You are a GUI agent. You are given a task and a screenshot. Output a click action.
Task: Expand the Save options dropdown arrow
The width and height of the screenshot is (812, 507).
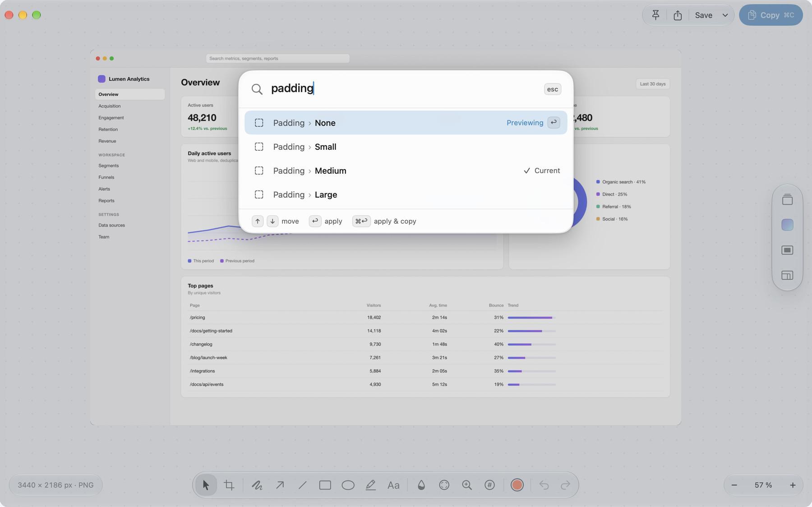(x=725, y=15)
